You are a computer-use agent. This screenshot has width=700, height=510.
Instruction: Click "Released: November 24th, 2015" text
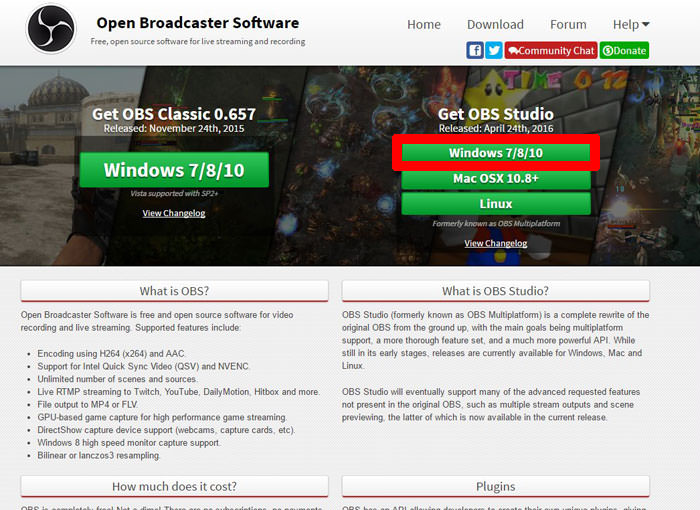pos(174,129)
